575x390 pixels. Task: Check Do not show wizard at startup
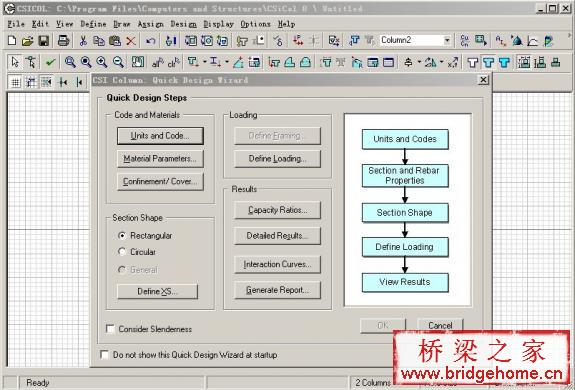tap(105, 355)
